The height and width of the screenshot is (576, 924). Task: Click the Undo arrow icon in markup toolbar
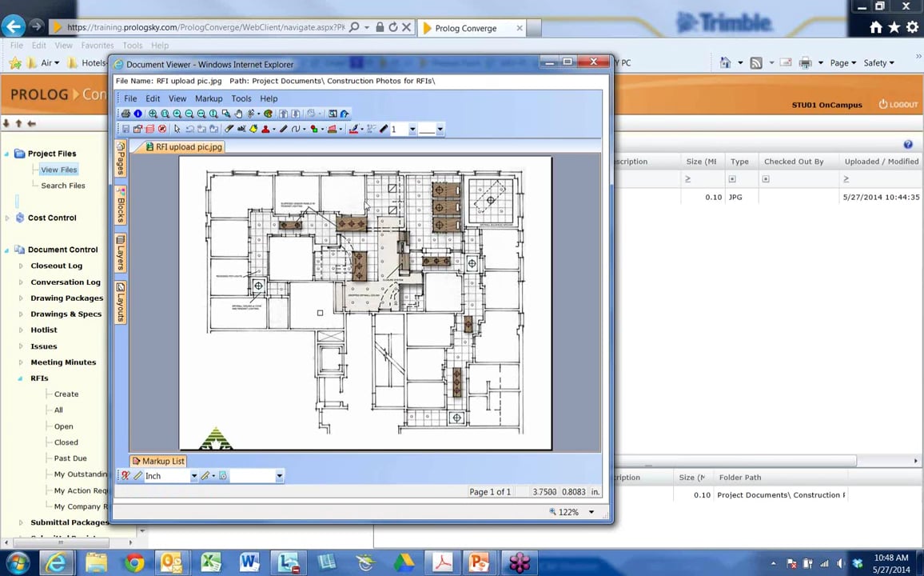189,129
